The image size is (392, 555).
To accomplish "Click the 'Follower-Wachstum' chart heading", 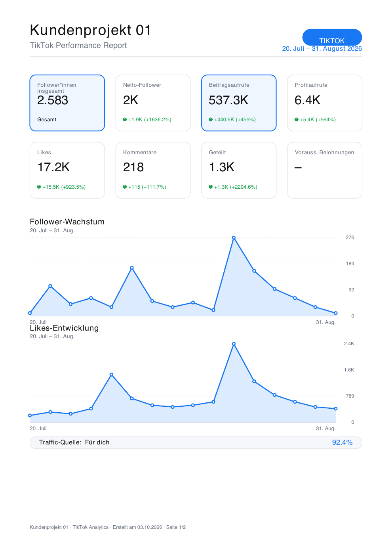I will [x=67, y=222].
